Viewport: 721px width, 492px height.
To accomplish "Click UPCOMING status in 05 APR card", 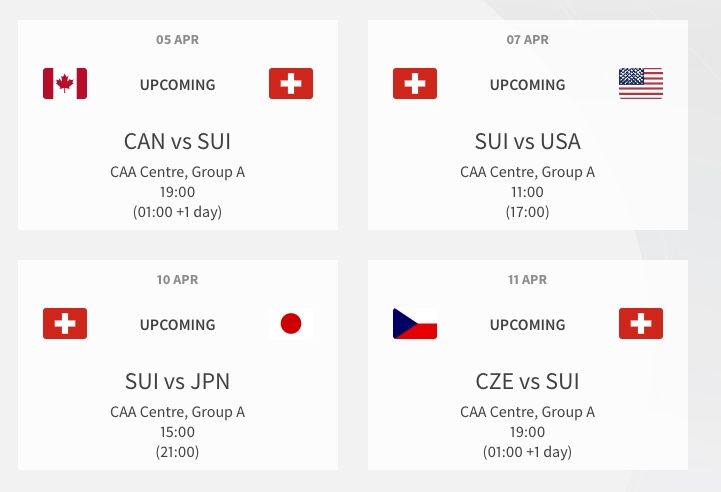I will pyautogui.click(x=177, y=85).
